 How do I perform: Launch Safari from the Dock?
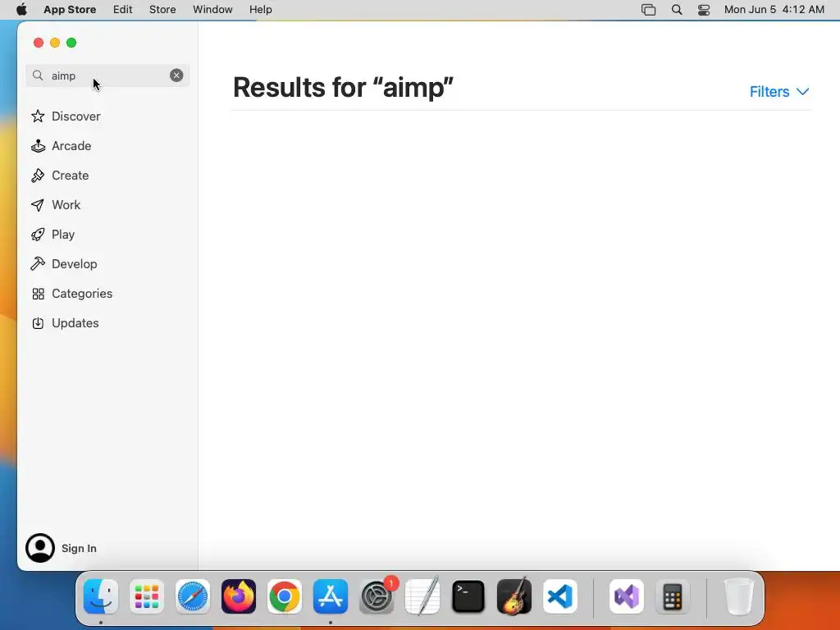[x=193, y=596]
